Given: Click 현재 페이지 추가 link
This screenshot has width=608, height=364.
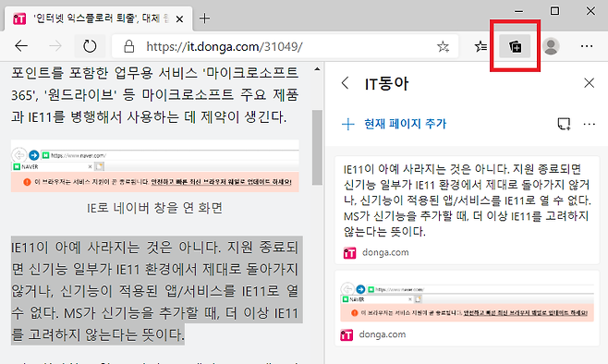Looking at the screenshot, I should click(406, 124).
